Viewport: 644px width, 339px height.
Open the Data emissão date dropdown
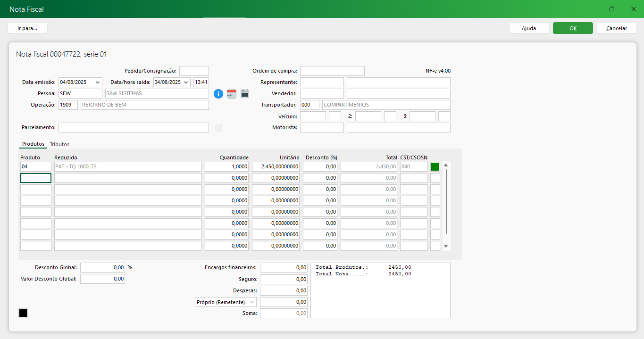[x=98, y=82]
